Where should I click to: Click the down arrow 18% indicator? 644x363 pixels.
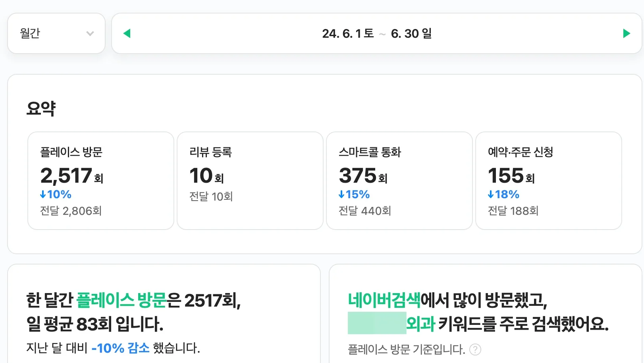(x=503, y=195)
